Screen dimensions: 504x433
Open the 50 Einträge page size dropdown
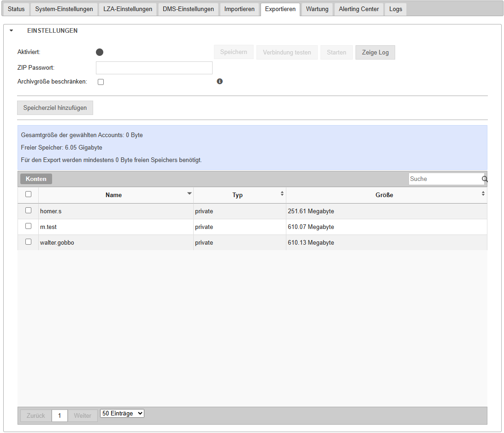pos(122,414)
